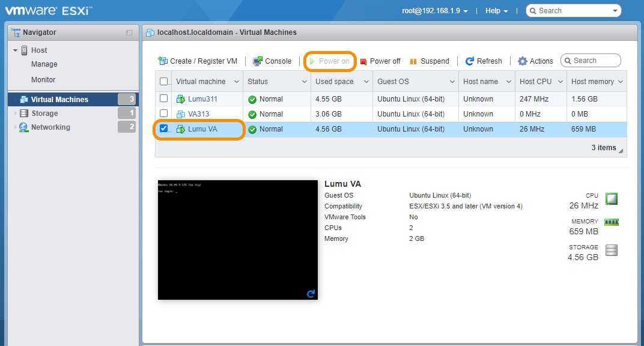
Task: Expand the root@192.168.1.9 user menu
Action: [x=435, y=10]
